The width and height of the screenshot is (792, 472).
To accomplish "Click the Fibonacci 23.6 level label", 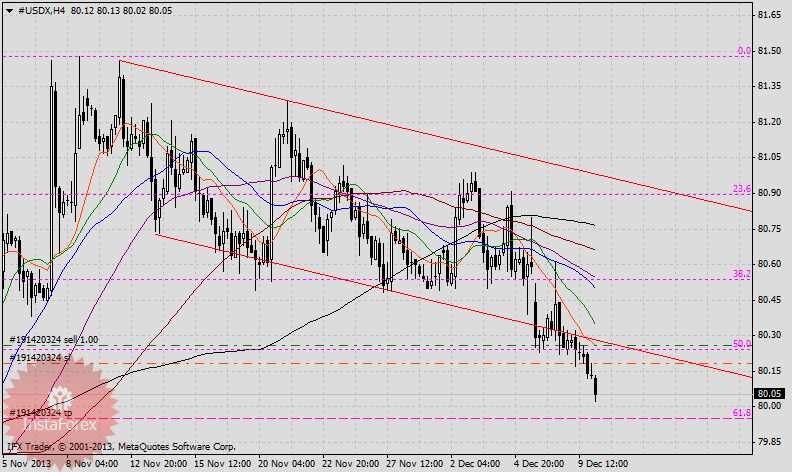I will [x=741, y=189].
